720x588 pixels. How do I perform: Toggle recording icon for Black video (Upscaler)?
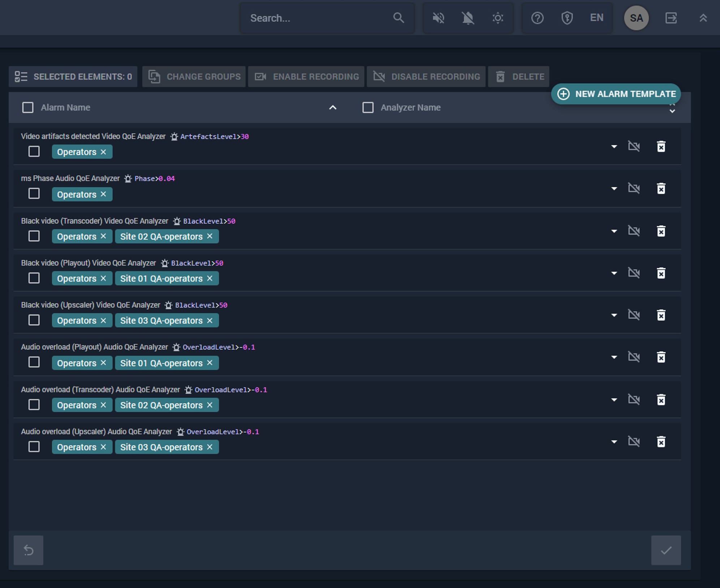[x=634, y=315]
